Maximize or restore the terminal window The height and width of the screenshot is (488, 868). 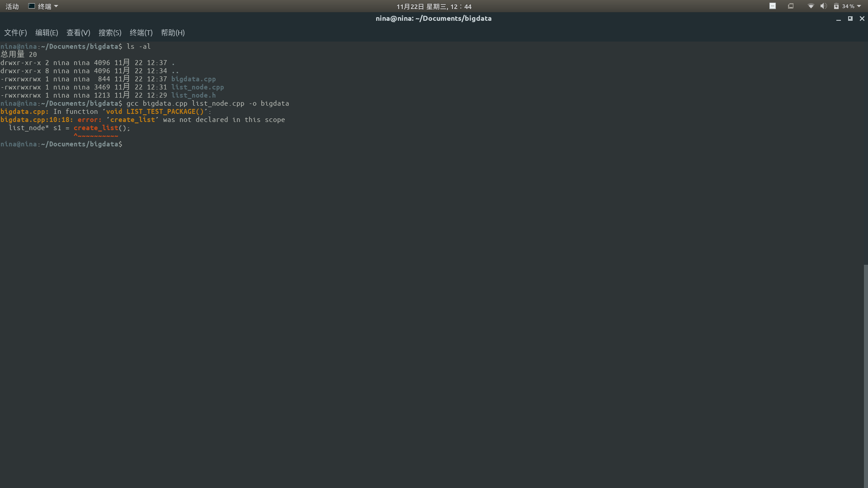(850, 19)
